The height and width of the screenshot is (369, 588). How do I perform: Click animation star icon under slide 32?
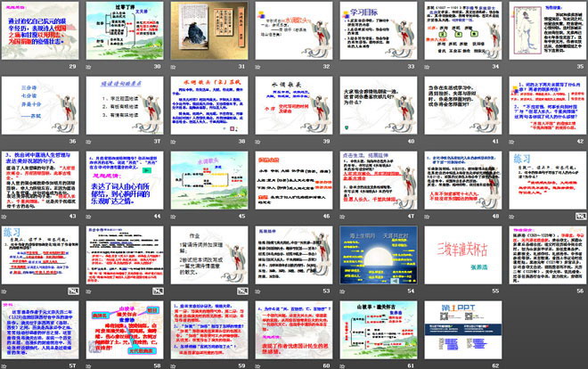[257, 67]
